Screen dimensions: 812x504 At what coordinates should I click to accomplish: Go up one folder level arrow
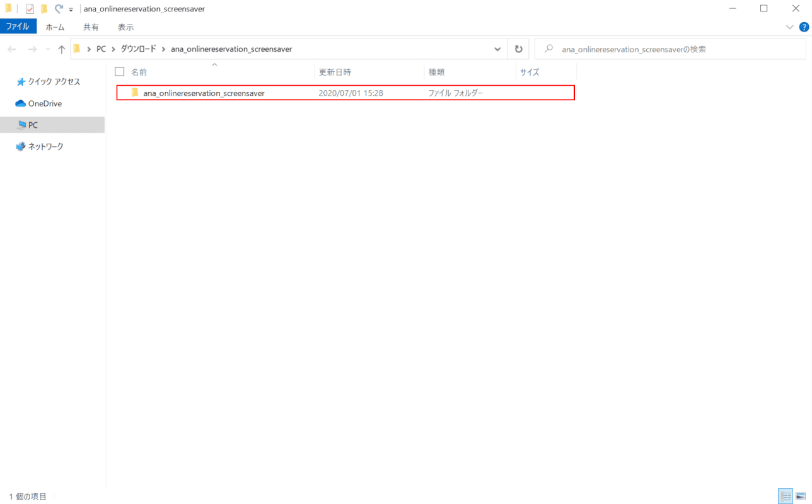[61, 49]
